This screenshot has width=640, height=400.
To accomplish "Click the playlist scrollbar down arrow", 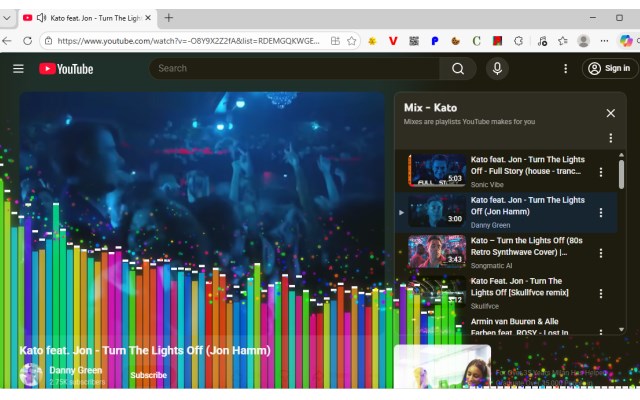I will click(x=621, y=329).
